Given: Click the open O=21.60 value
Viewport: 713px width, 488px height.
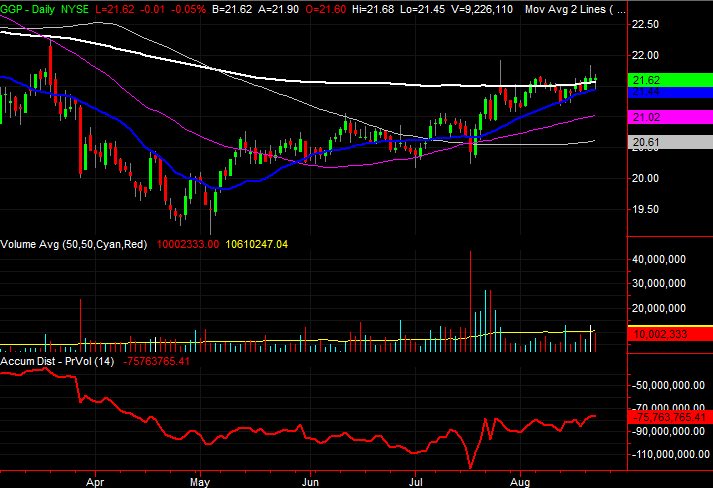Looking at the screenshot, I should coord(326,9).
